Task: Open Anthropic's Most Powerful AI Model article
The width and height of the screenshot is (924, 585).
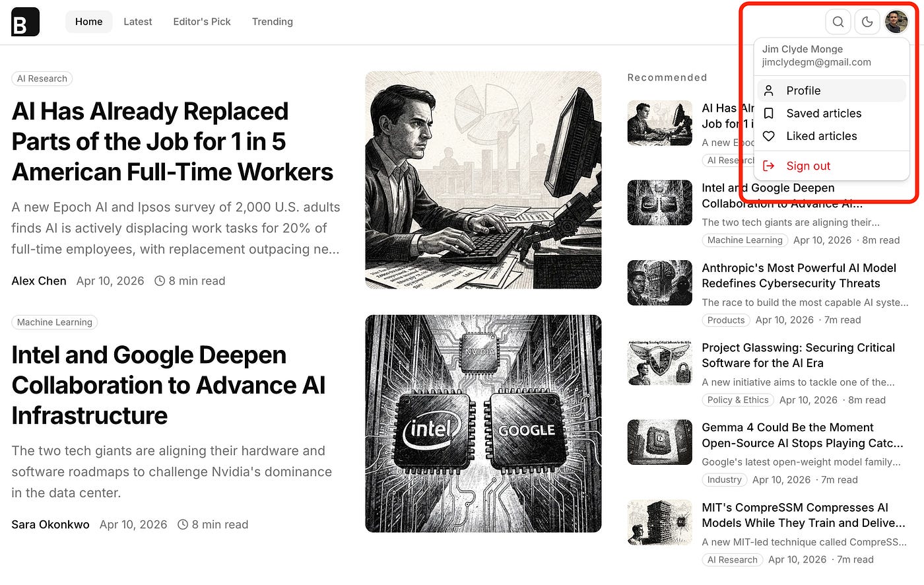Action: [799, 275]
